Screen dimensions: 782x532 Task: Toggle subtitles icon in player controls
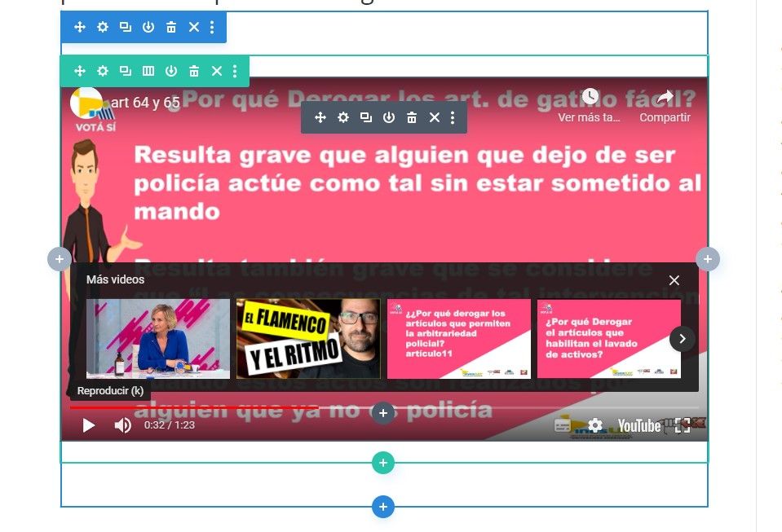(x=563, y=425)
